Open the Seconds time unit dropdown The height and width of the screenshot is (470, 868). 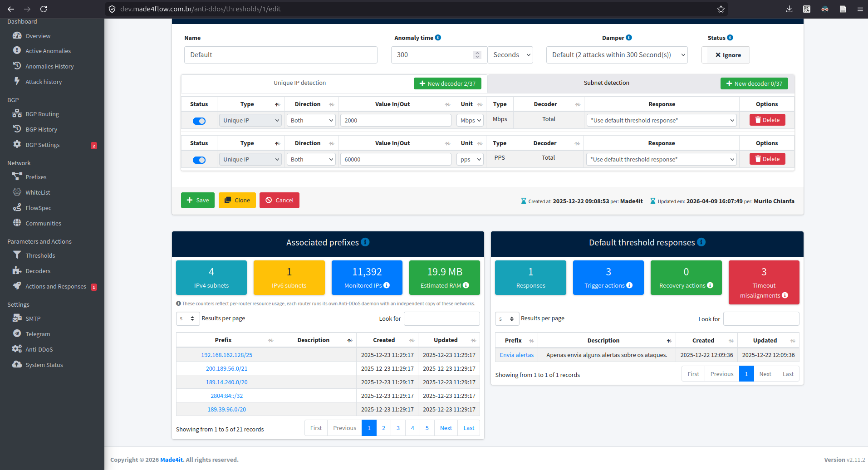tap(510, 55)
